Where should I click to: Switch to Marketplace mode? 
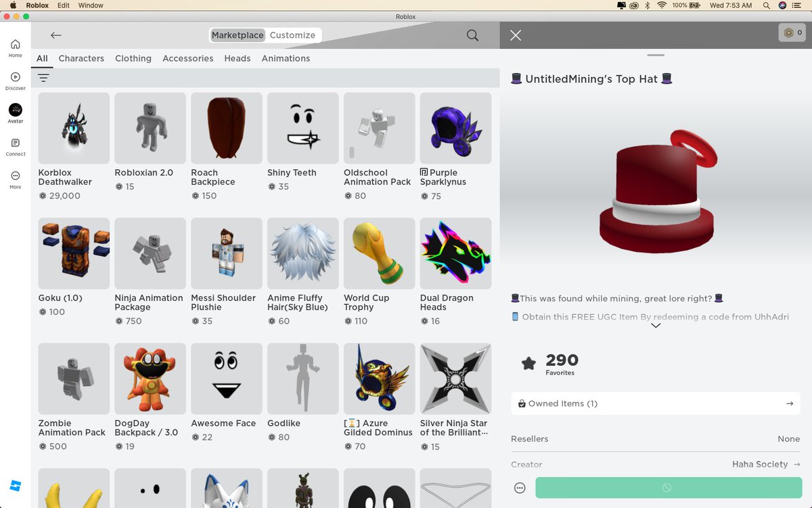[x=238, y=35]
